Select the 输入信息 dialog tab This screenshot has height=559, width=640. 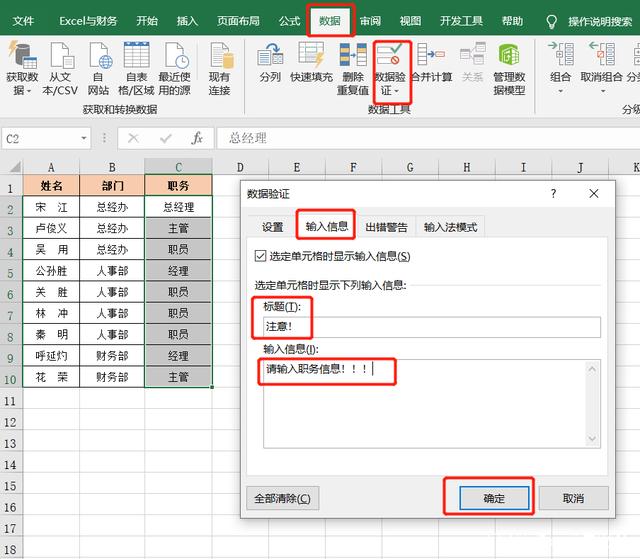click(327, 226)
